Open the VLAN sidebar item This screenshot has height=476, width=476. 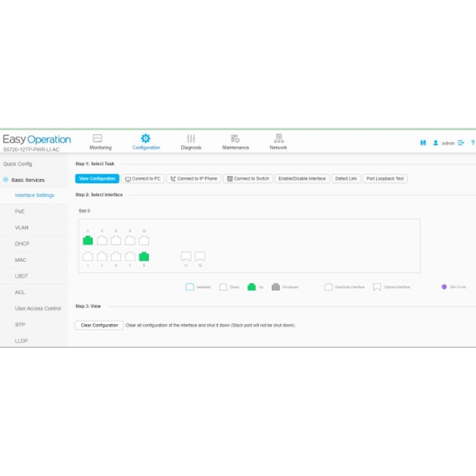click(21, 227)
